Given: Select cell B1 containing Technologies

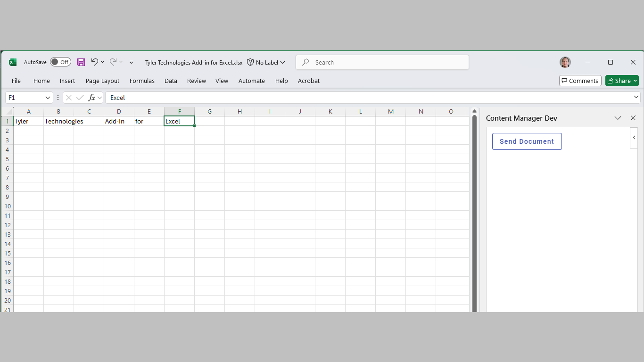Looking at the screenshot, I should (59, 121).
